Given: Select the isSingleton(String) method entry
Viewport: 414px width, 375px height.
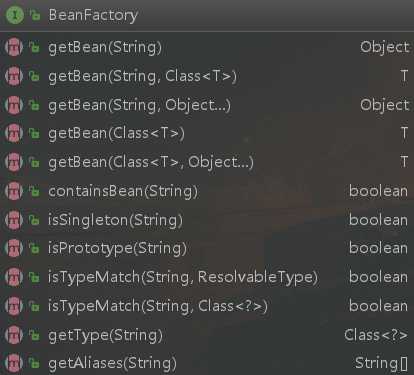Looking at the screenshot, I should point(207,220).
